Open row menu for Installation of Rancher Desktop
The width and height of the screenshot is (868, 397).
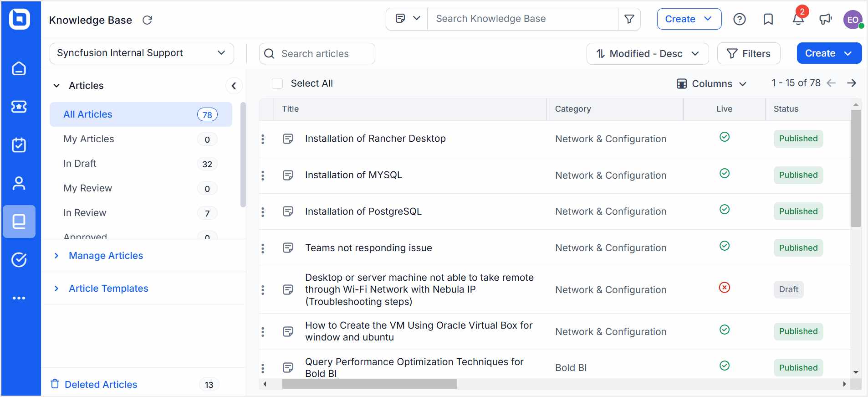263,139
